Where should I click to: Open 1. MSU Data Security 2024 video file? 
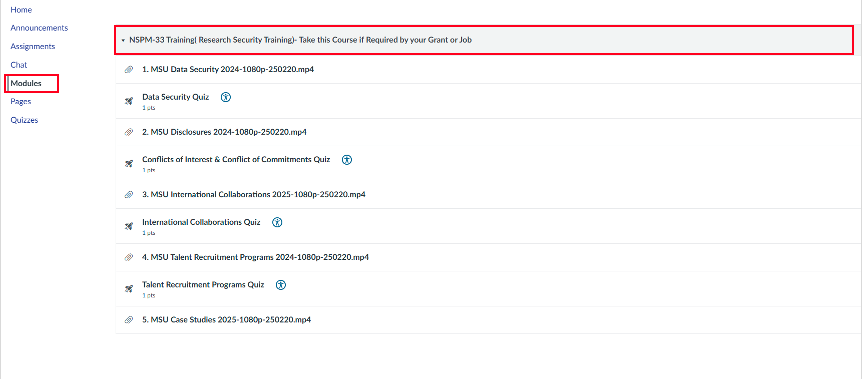tap(228, 70)
